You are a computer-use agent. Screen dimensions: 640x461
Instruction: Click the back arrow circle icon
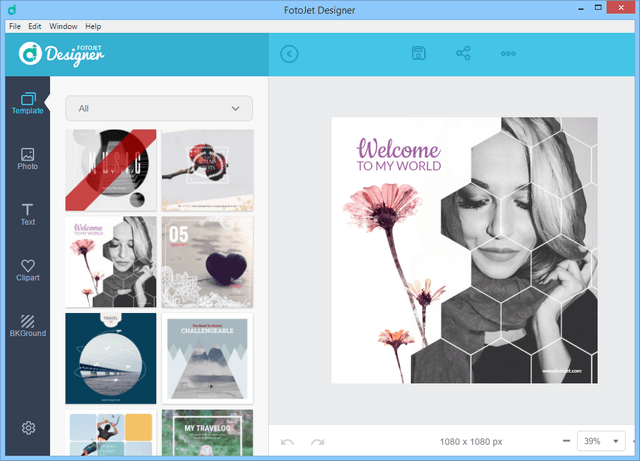(x=290, y=54)
